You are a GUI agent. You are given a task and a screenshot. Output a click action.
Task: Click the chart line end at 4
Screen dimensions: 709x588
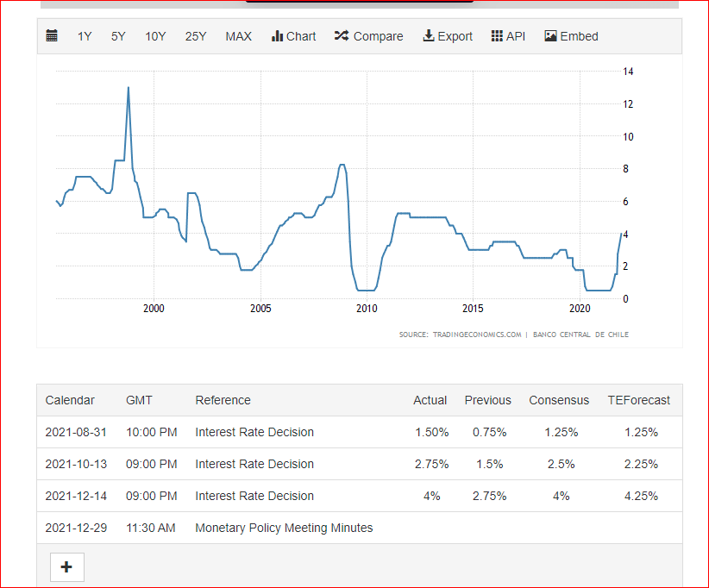click(x=621, y=234)
